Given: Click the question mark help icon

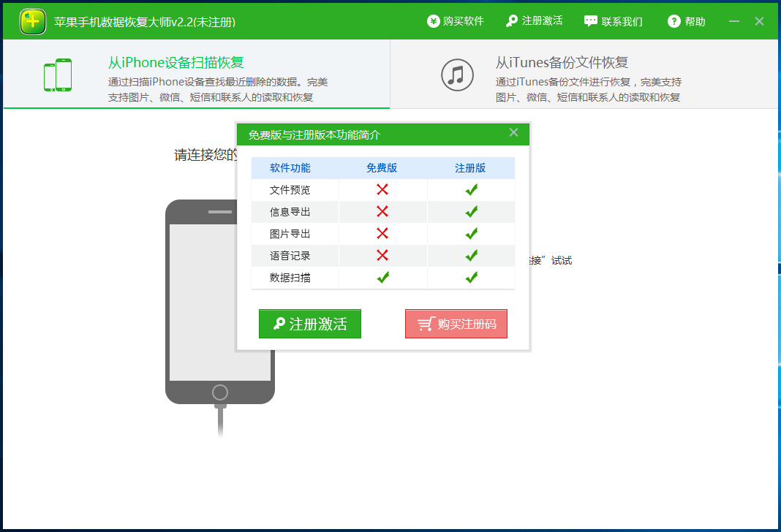Looking at the screenshot, I should (674, 21).
